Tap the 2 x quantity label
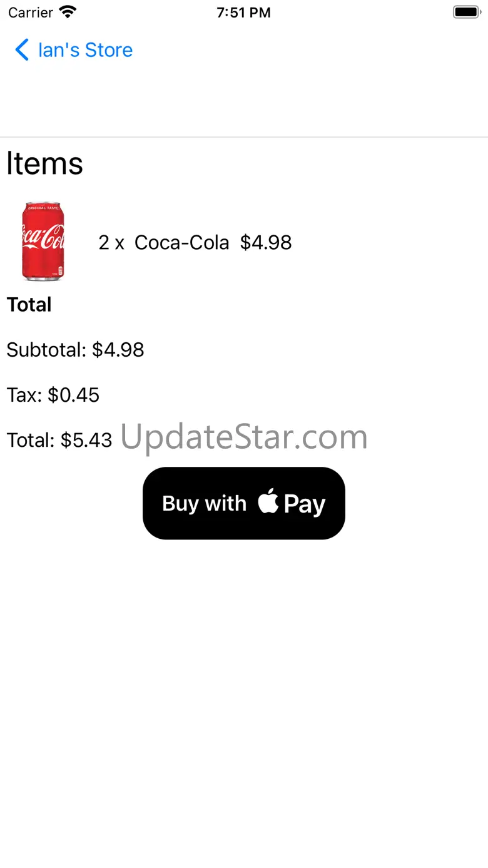The height and width of the screenshot is (868, 488). [111, 242]
